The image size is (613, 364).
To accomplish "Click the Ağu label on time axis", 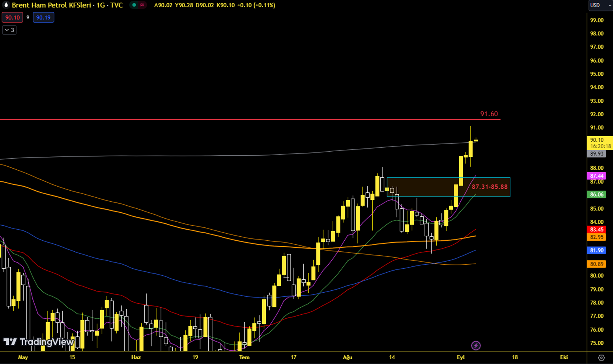I will point(348,357).
